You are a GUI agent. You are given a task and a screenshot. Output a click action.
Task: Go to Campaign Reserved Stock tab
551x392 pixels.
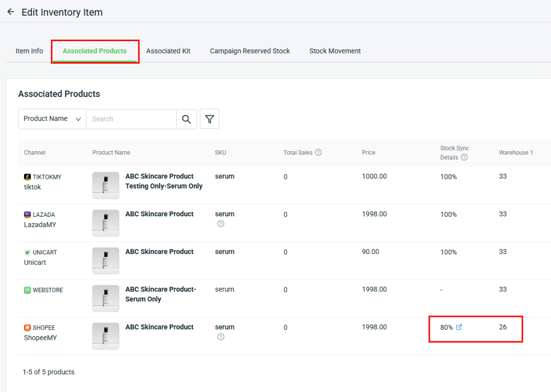(249, 51)
